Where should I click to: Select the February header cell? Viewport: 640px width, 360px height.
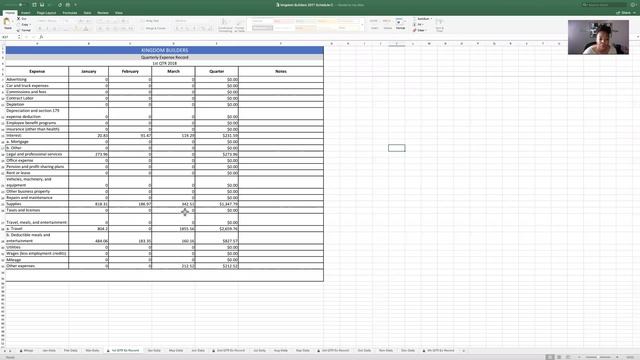[x=130, y=71]
